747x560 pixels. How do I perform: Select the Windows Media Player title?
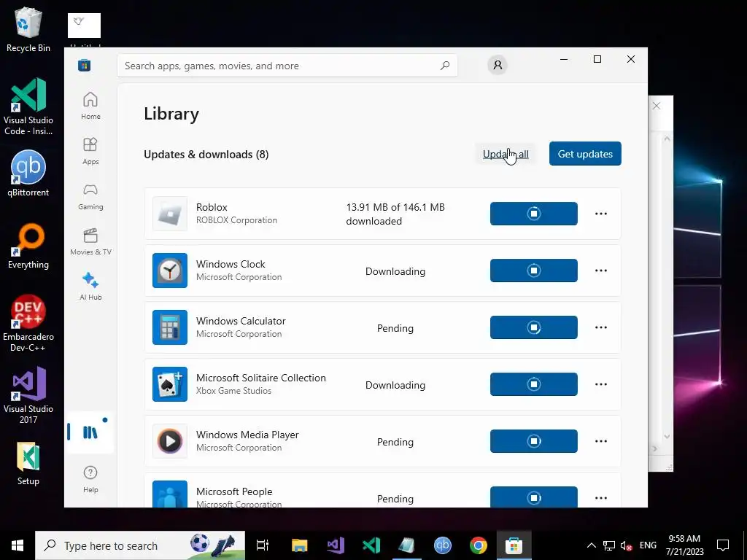click(247, 435)
